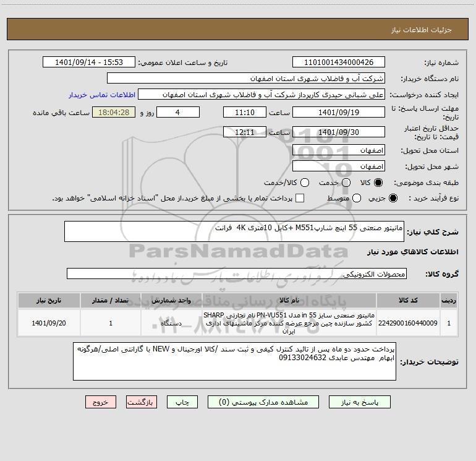The width and height of the screenshot is (476, 461).
Task: Click the quantity cell showing 1
Action: tap(111, 323)
